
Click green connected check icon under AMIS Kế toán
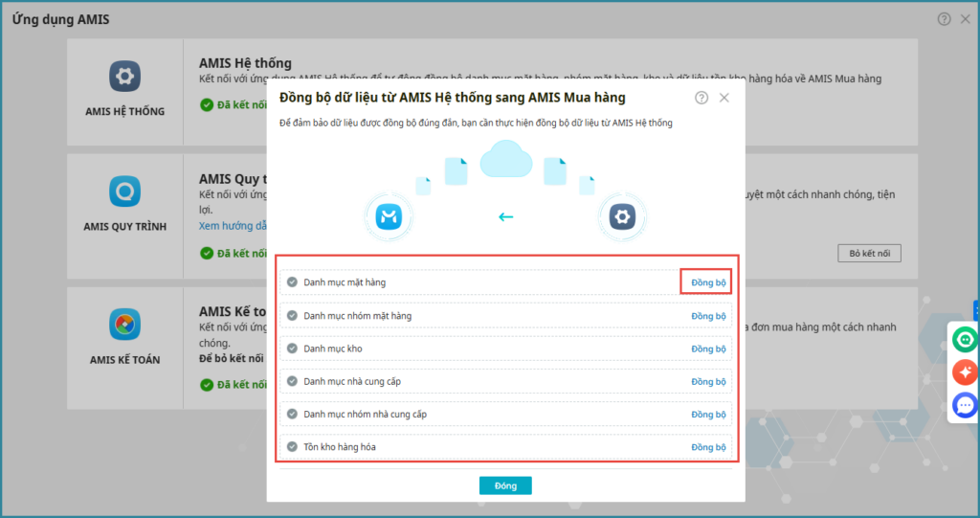[207, 385]
